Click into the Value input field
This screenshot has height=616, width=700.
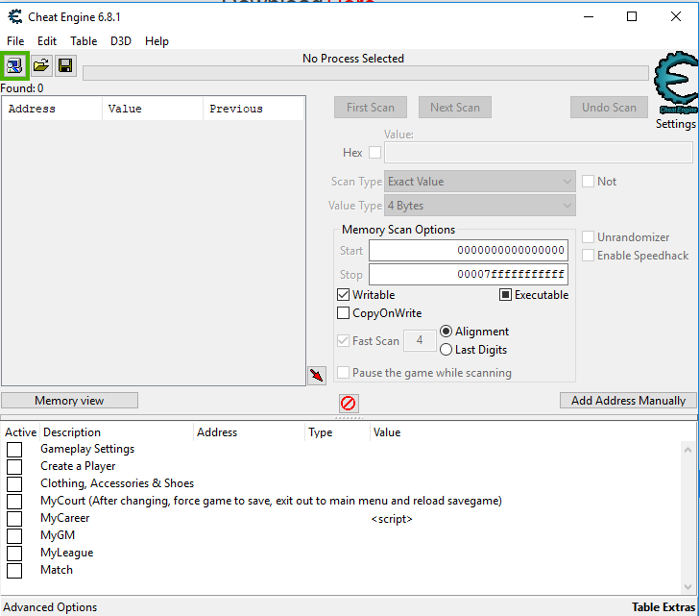pyautogui.click(x=539, y=153)
